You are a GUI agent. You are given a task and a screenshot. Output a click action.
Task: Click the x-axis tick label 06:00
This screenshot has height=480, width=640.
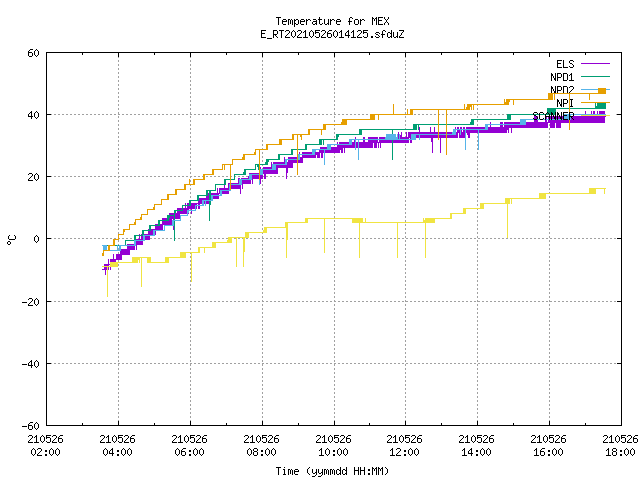click(189, 452)
